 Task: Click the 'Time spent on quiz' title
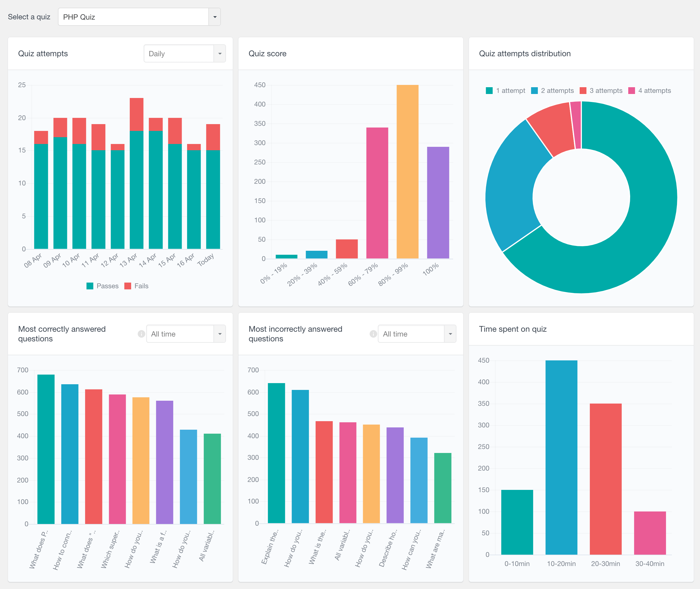point(513,329)
